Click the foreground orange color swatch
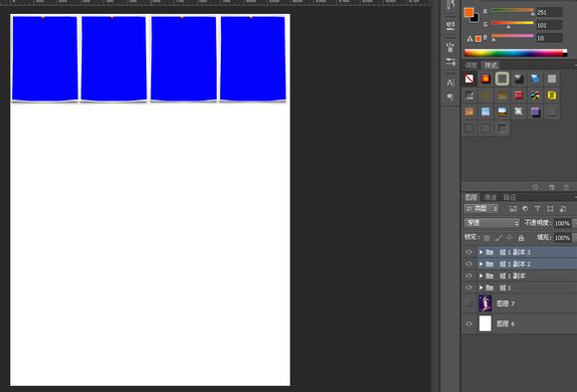 469,12
